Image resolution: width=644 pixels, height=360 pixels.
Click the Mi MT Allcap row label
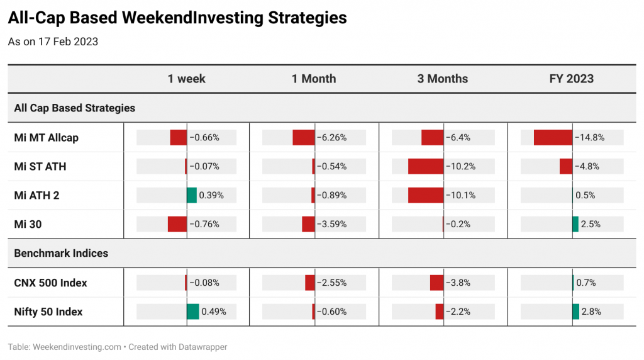tap(47, 138)
